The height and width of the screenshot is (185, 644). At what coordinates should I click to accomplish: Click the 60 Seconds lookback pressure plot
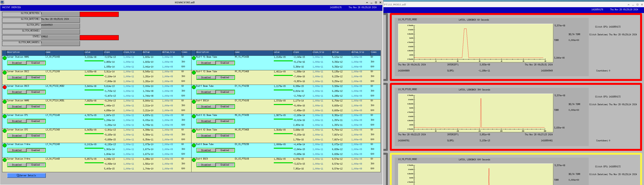click(476, 43)
